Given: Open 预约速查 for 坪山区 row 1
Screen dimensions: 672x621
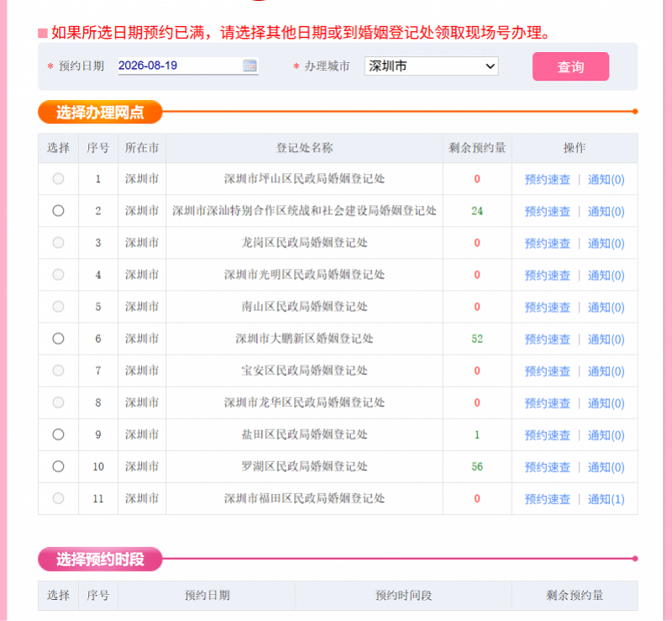Looking at the screenshot, I should click(x=548, y=179).
